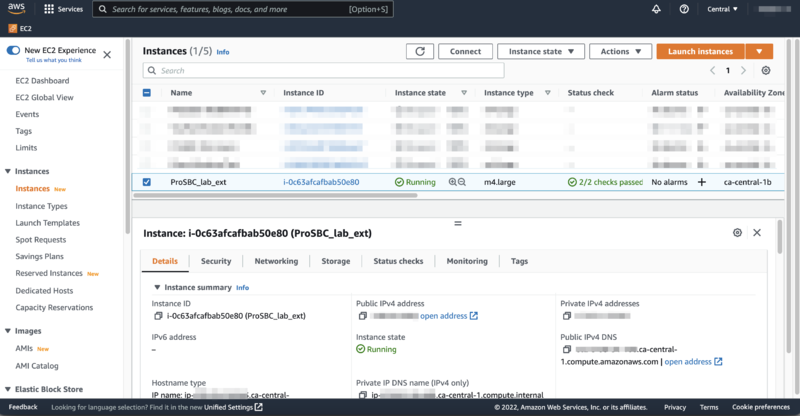
Task: Toggle the New EC2 Experience switch
Action: click(x=13, y=50)
